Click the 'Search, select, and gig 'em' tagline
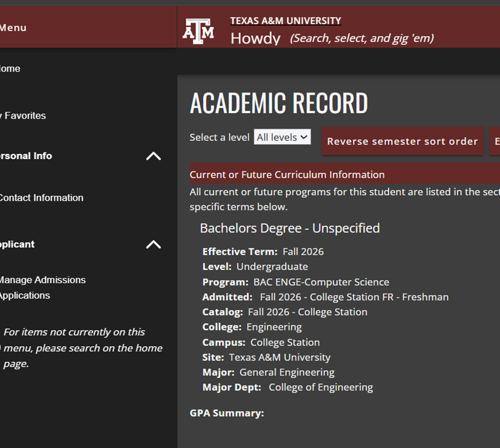The image size is (500, 448). (362, 38)
